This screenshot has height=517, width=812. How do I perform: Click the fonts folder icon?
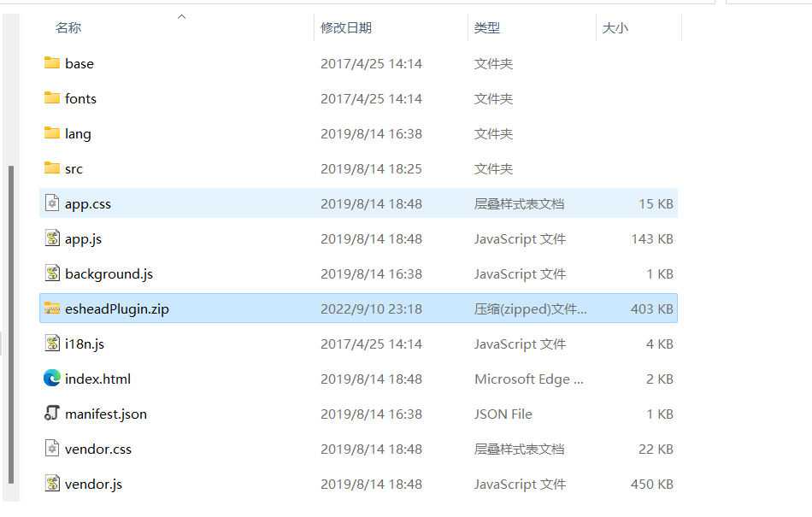click(x=51, y=98)
